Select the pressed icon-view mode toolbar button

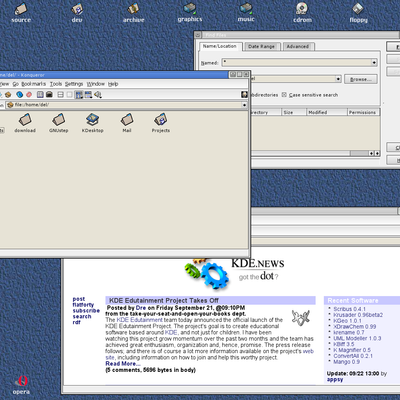pyautogui.click(x=79, y=95)
